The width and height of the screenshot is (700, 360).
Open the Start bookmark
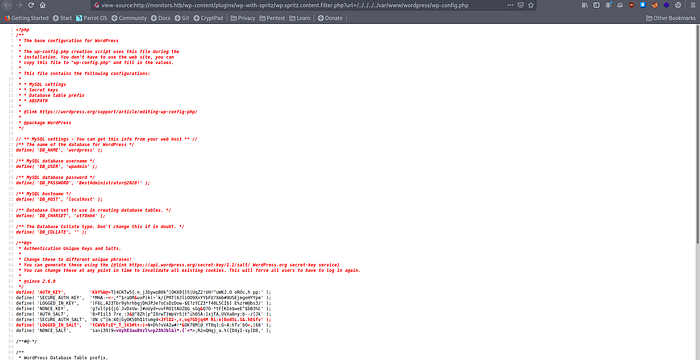point(62,18)
